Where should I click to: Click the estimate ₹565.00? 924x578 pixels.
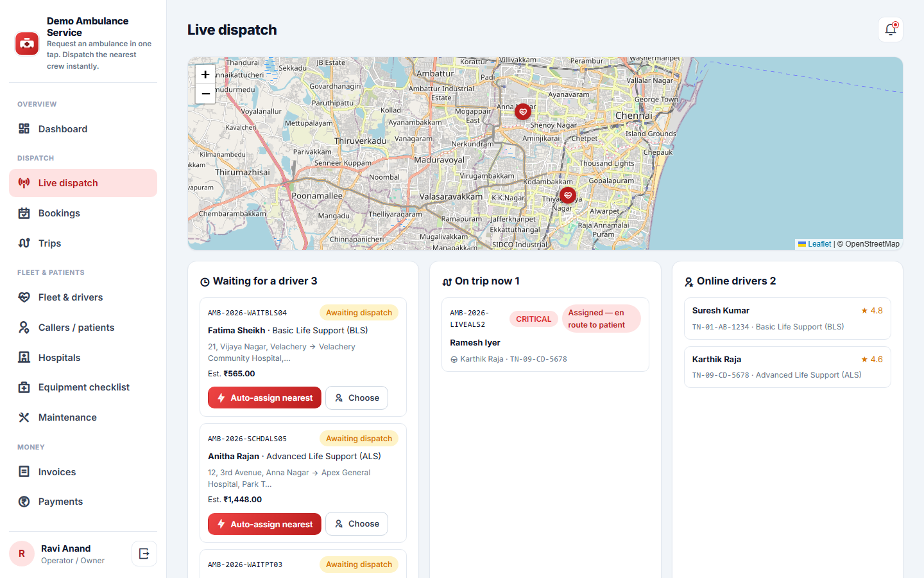click(239, 374)
